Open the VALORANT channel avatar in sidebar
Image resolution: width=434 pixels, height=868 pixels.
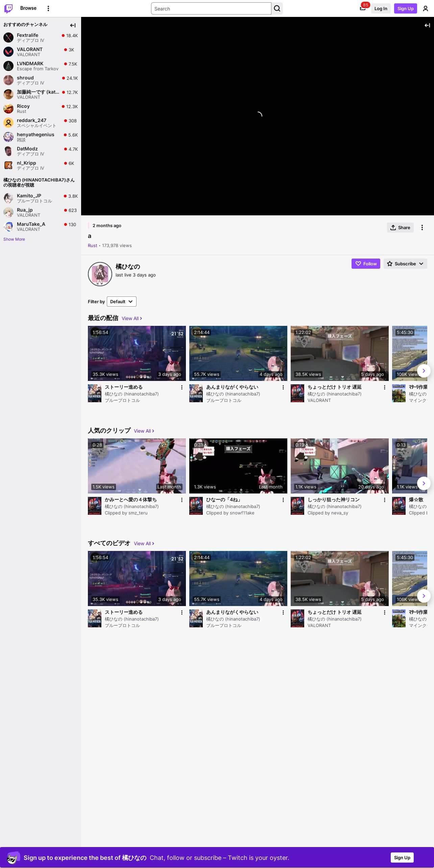click(x=8, y=52)
